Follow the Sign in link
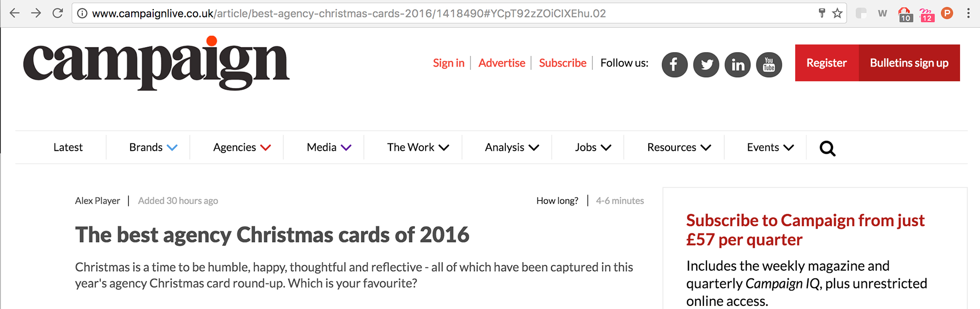 tap(449, 63)
